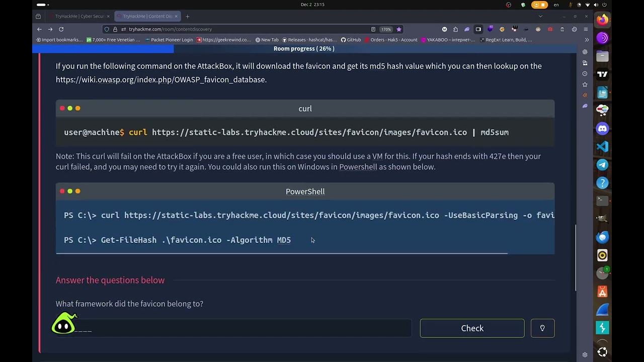The image size is (644, 362).
Task: Show more bookmarks toolbar overflow chevron
Action: 586,40
